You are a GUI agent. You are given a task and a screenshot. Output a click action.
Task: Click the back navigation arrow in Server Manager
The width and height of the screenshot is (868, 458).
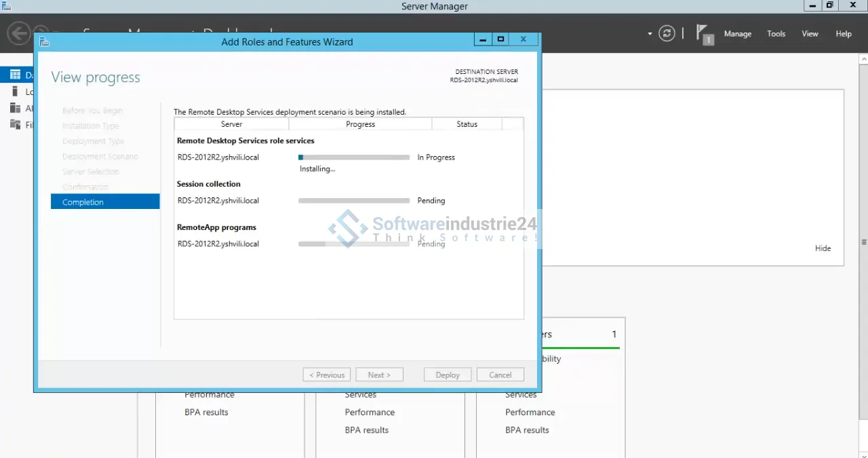click(x=19, y=33)
